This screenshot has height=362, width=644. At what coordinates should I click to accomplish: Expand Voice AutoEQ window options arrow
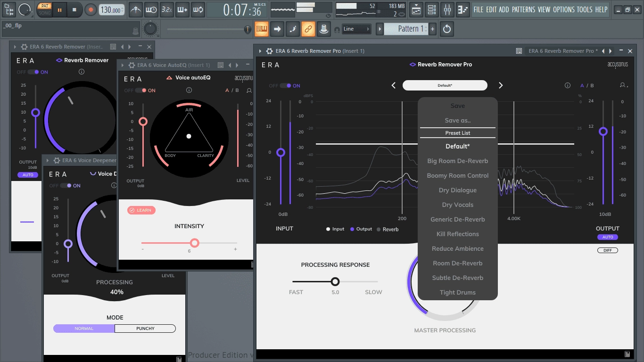(122, 65)
